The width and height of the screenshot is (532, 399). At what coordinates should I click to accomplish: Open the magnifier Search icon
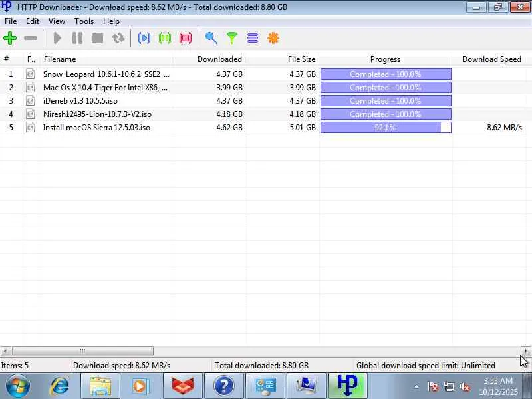point(211,38)
